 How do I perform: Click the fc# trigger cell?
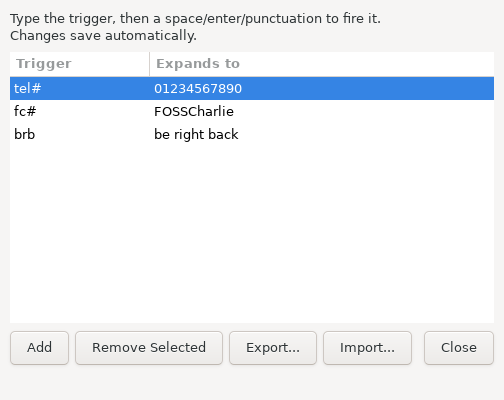25,111
